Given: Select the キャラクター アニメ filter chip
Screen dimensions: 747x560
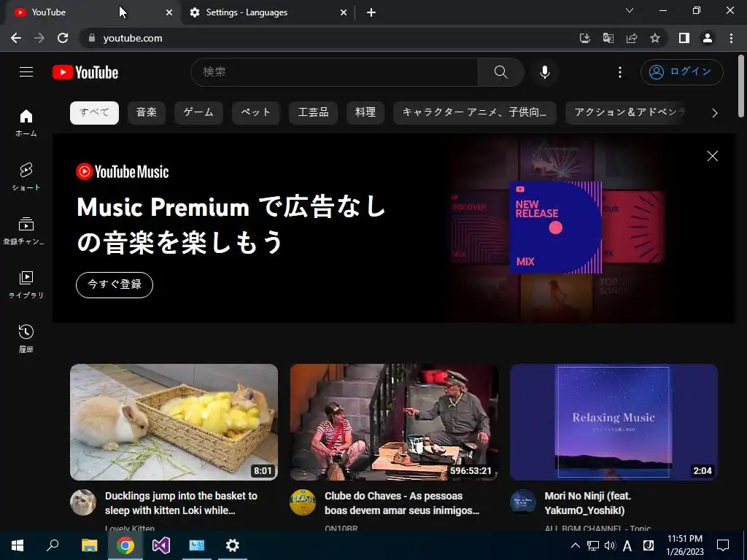Looking at the screenshot, I should pos(475,112).
